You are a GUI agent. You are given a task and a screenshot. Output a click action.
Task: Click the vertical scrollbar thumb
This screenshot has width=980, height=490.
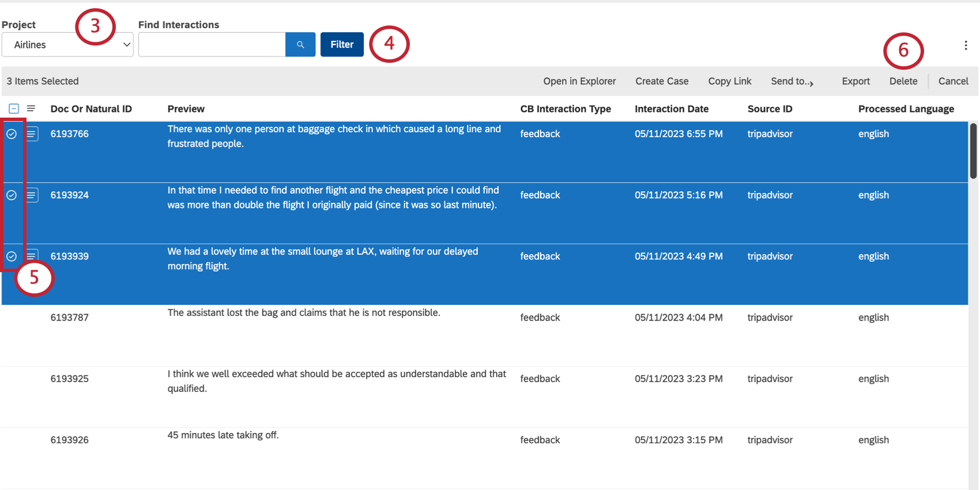973,151
